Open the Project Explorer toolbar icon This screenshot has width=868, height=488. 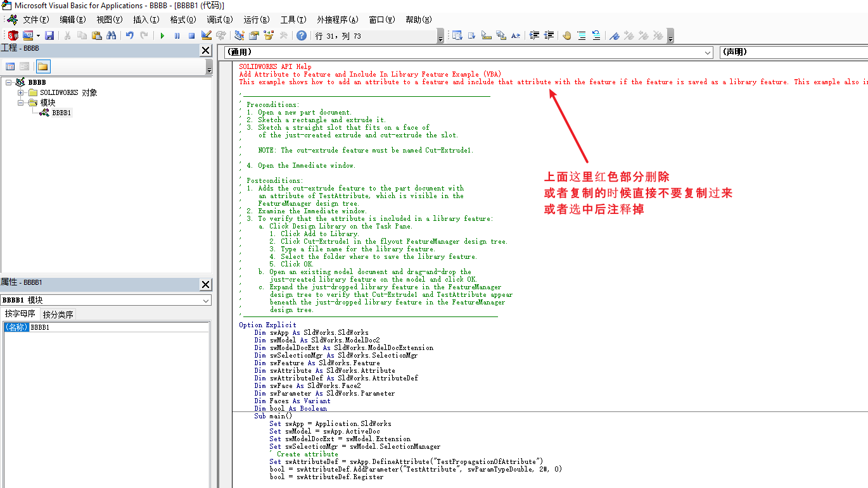239,35
